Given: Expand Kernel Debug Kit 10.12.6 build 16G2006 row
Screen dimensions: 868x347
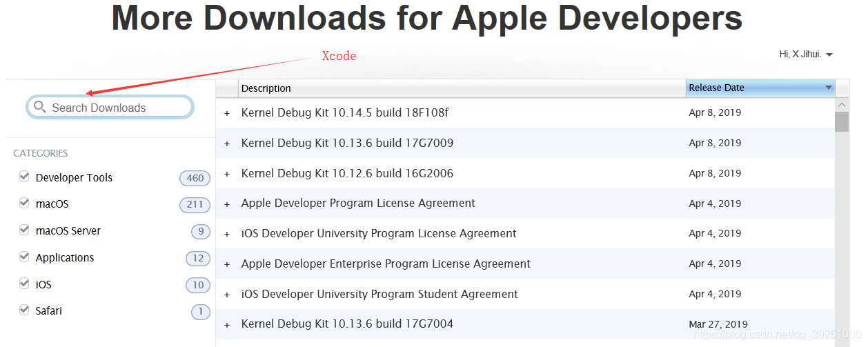Looking at the screenshot, I should [x=227, y=174].
